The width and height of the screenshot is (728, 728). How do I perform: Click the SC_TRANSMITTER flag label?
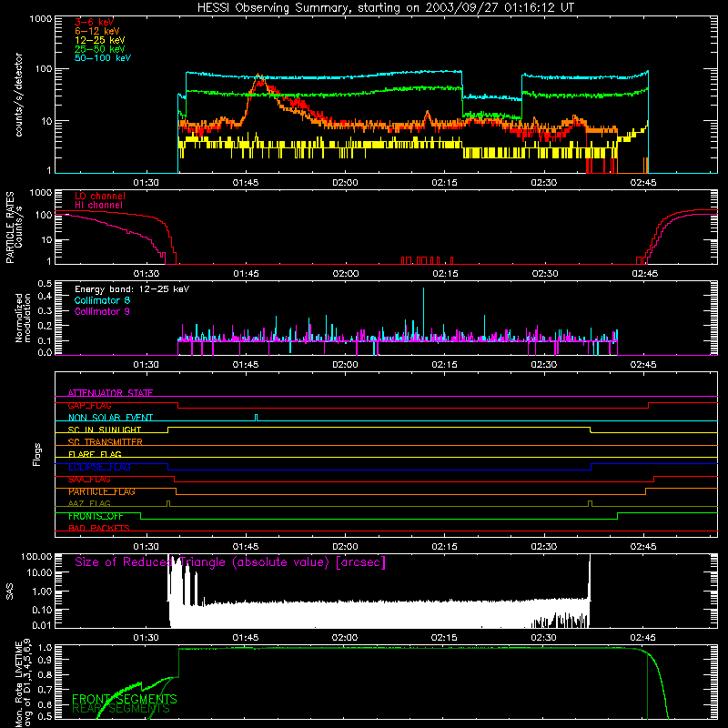[106, 442]
